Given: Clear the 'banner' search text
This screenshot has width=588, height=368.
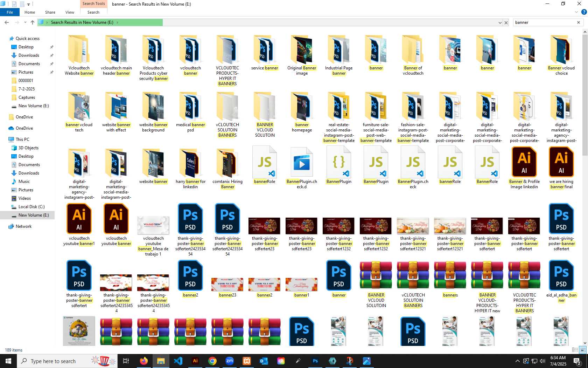Looking at the screenshot, I should pyautogui.click(x=579, y=22).
